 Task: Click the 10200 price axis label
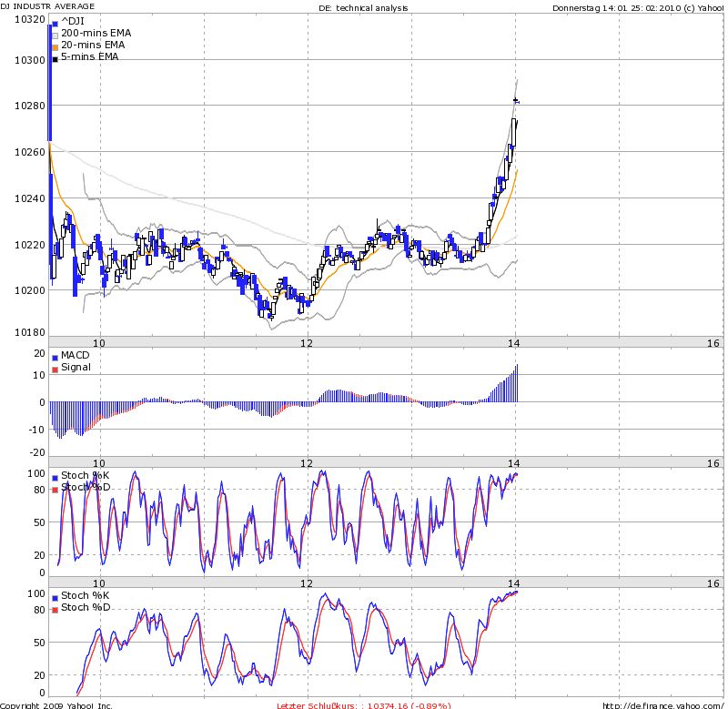[30, 290]
